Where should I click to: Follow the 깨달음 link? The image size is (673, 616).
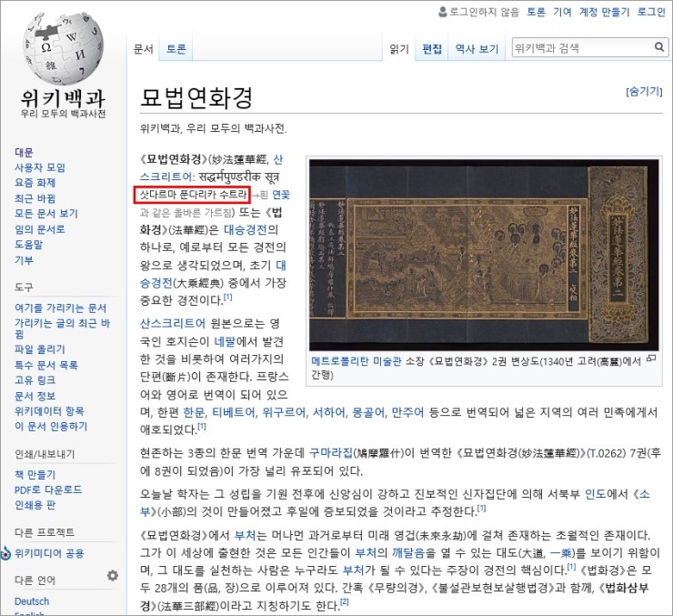click(407, 553)
